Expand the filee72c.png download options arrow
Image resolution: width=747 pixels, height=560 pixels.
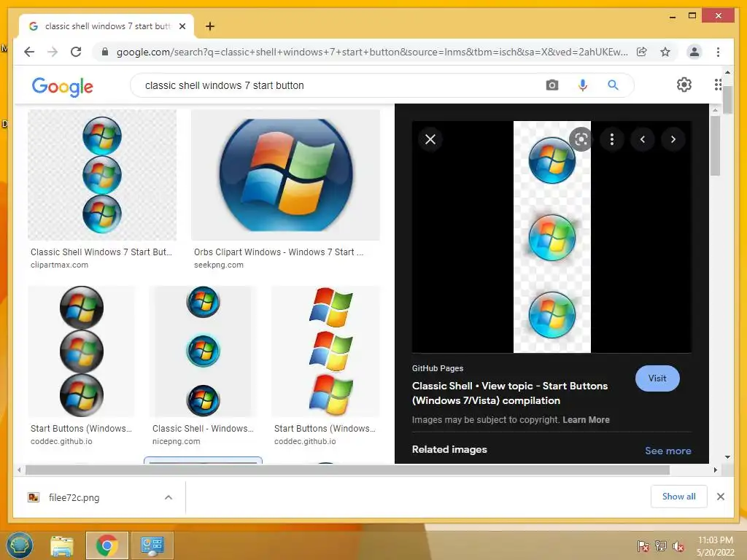point(169,497)
